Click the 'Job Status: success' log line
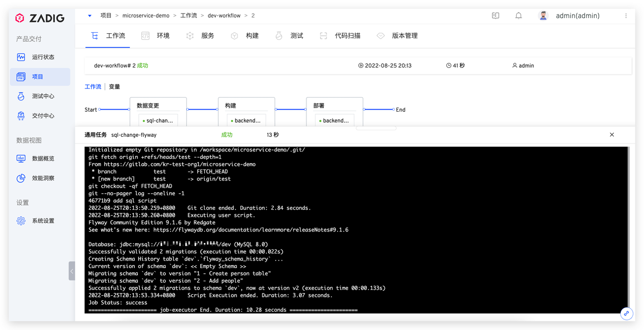This screenshot has height=330, width=644. (x=118, y=303)
